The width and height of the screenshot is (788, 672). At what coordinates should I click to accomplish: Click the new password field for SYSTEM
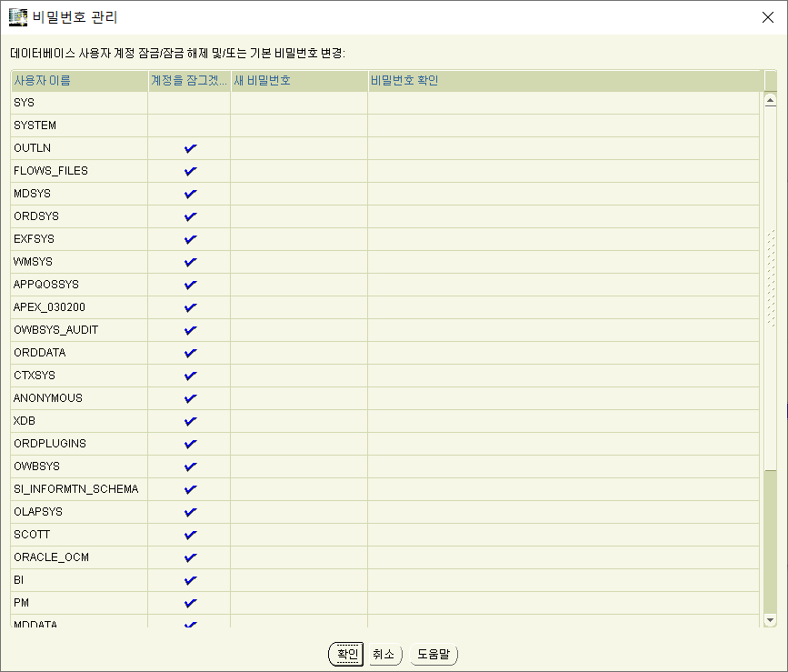[x=299, y=125]
